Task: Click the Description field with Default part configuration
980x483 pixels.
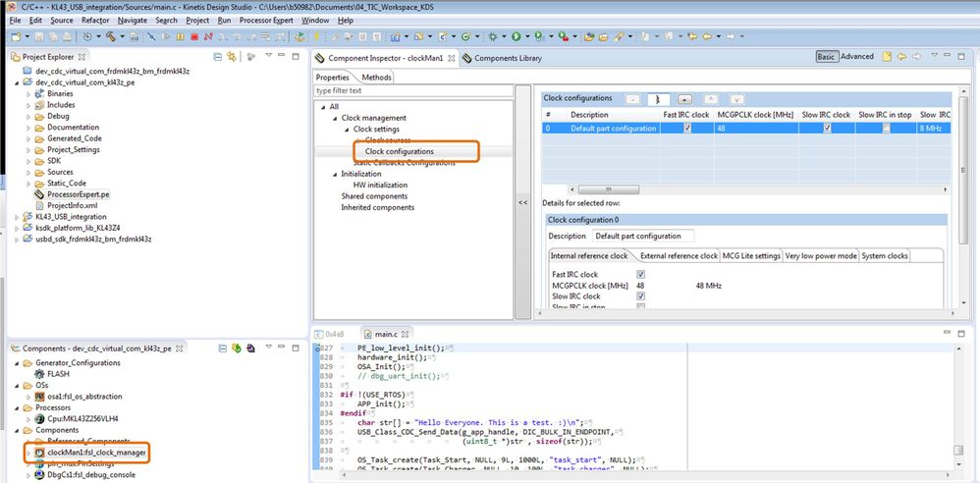Action: click(x=643, y=237)
